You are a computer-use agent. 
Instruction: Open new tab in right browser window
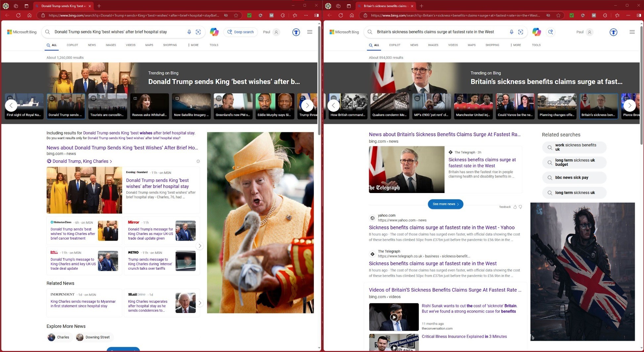click(x=421, y=6)
